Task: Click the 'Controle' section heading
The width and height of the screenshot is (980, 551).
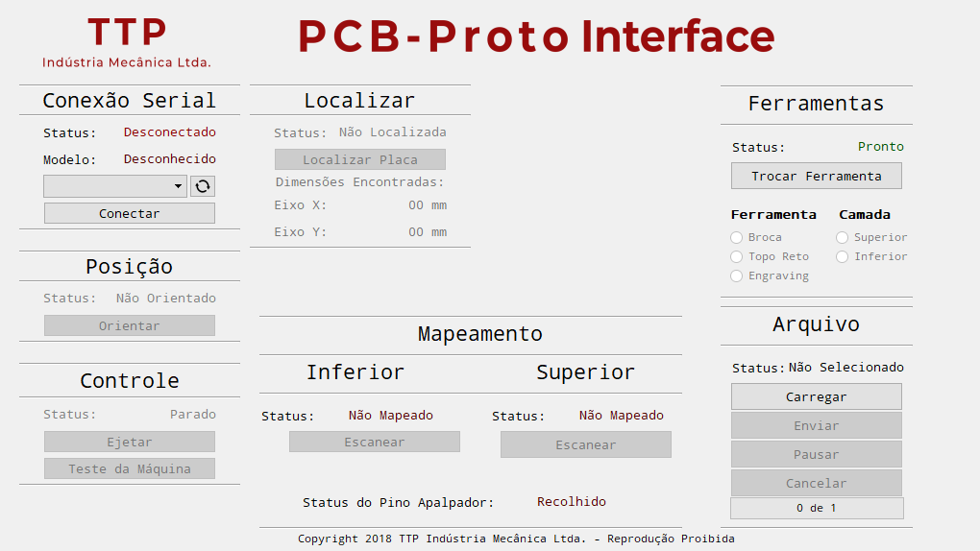Action: [130, 380]
